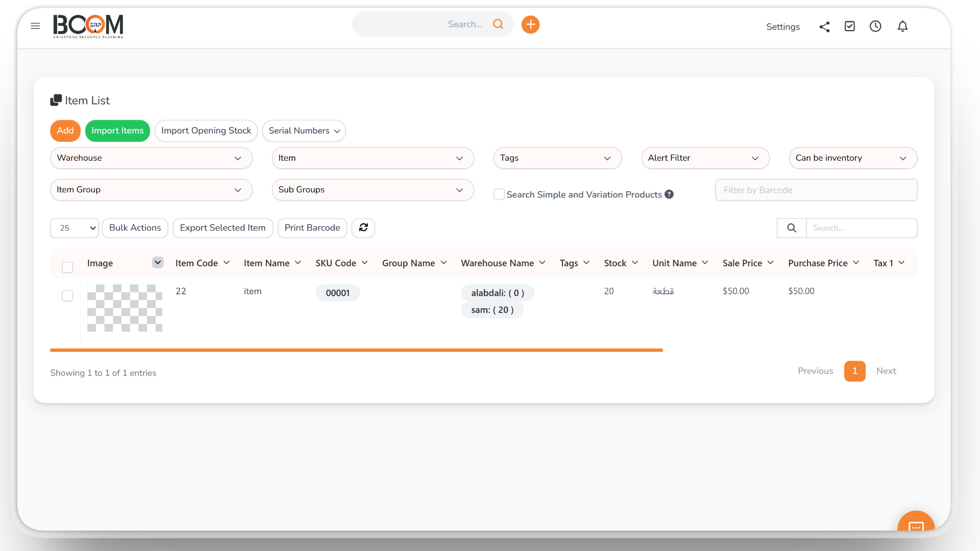
Task: Click the Filter by Barcode field
Action: [816, 190]
